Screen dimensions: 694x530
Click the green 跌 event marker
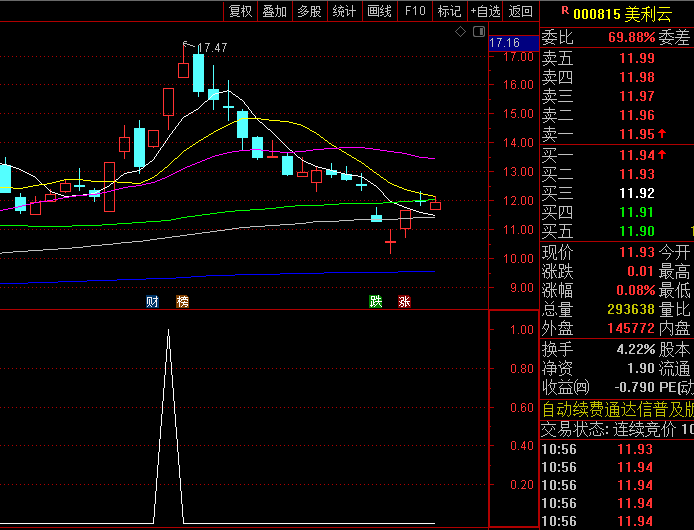click(376, 301)
